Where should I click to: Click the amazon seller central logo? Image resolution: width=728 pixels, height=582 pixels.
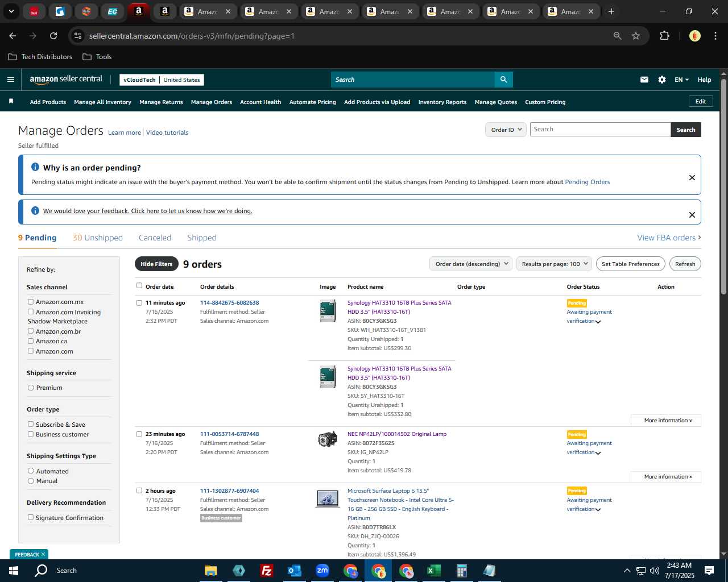coord(66,80)
